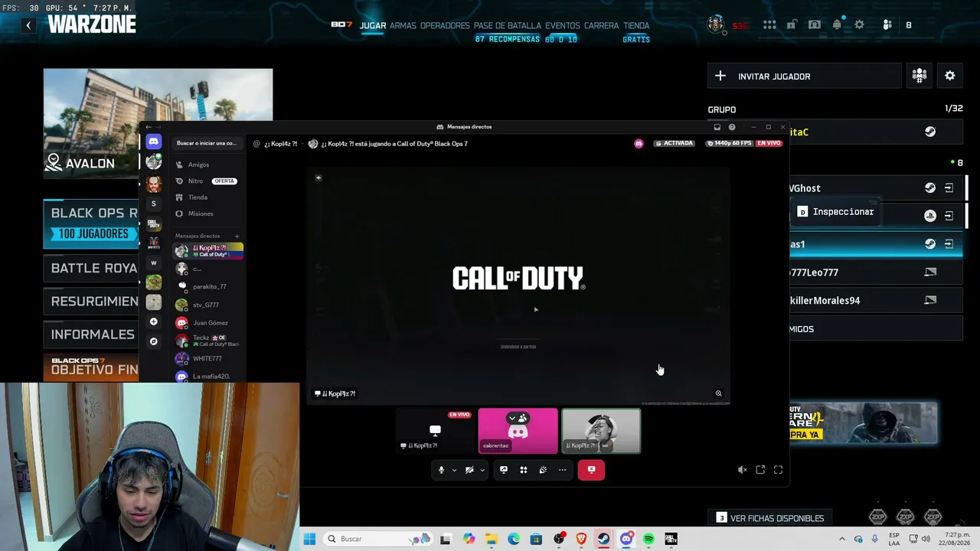Toggle the microphone mute in Discord call
The image size is (980, 551).
click(x=441, y=470)
